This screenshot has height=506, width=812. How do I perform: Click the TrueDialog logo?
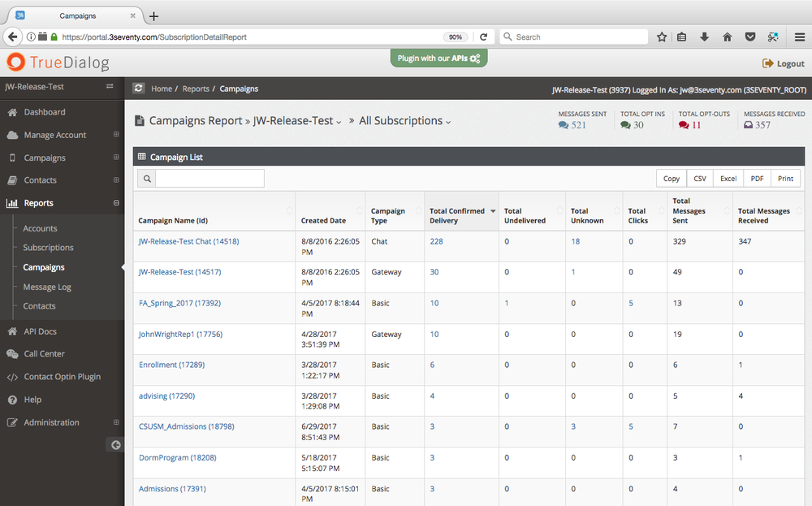58,63
